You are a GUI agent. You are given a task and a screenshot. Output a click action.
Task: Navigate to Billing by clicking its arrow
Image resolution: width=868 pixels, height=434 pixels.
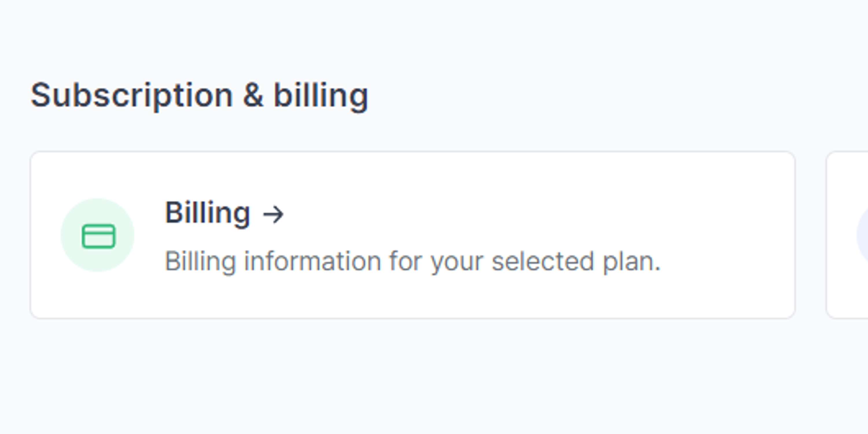point(275,214)
